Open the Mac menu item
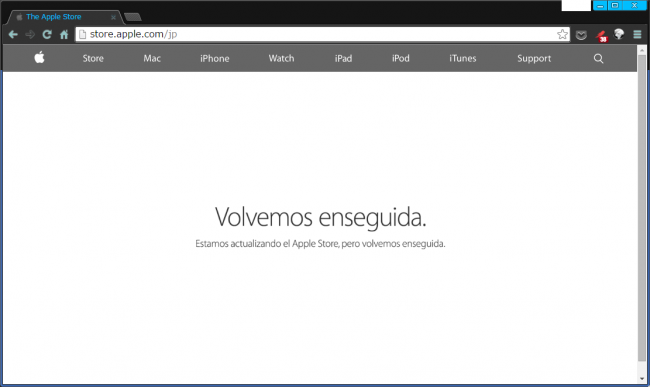 coord(152,58)
